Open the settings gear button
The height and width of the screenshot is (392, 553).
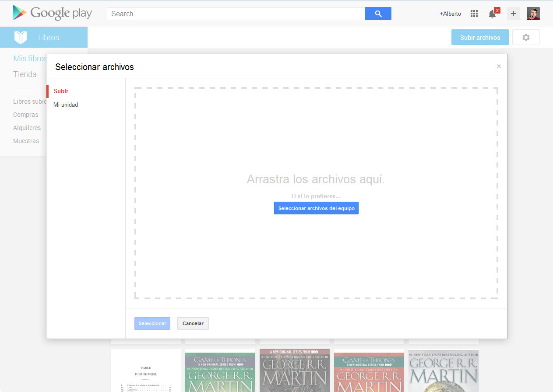pos(526,37)
